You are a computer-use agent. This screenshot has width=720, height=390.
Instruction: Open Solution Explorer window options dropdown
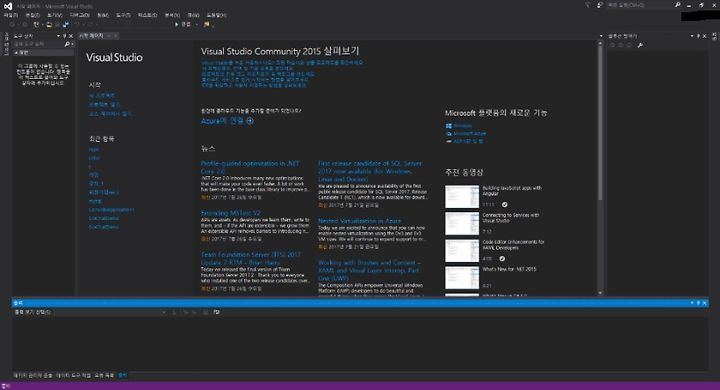(x=692, y=36)
